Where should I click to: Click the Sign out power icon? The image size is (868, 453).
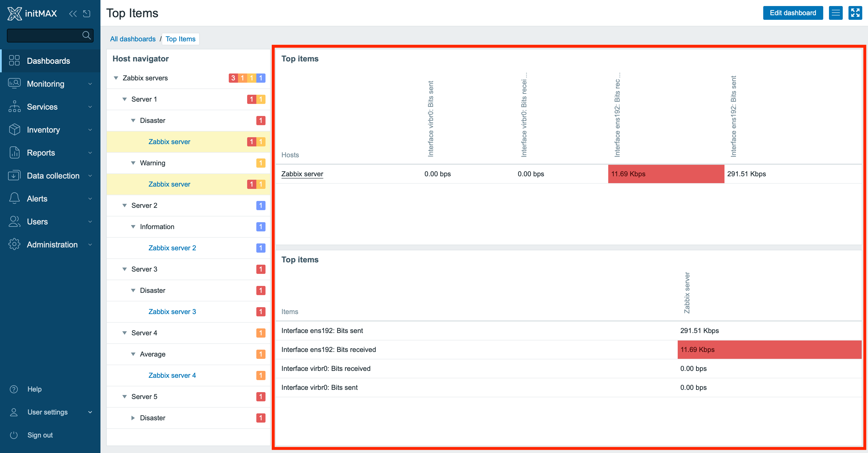pos(14,435)
